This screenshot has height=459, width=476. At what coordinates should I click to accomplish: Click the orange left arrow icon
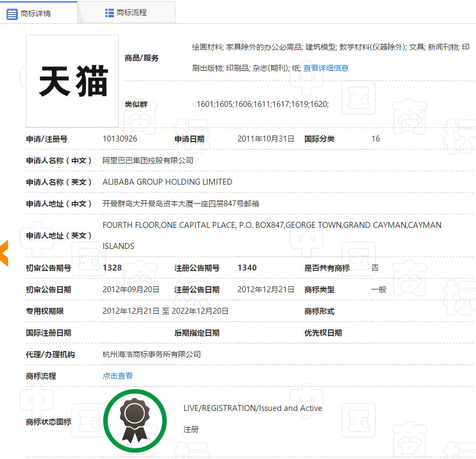click(x=4, y=253)
